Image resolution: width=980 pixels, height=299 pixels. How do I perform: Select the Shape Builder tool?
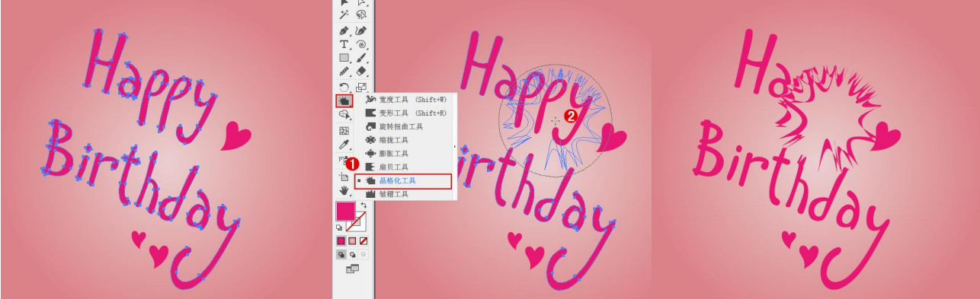coord(344,115)
